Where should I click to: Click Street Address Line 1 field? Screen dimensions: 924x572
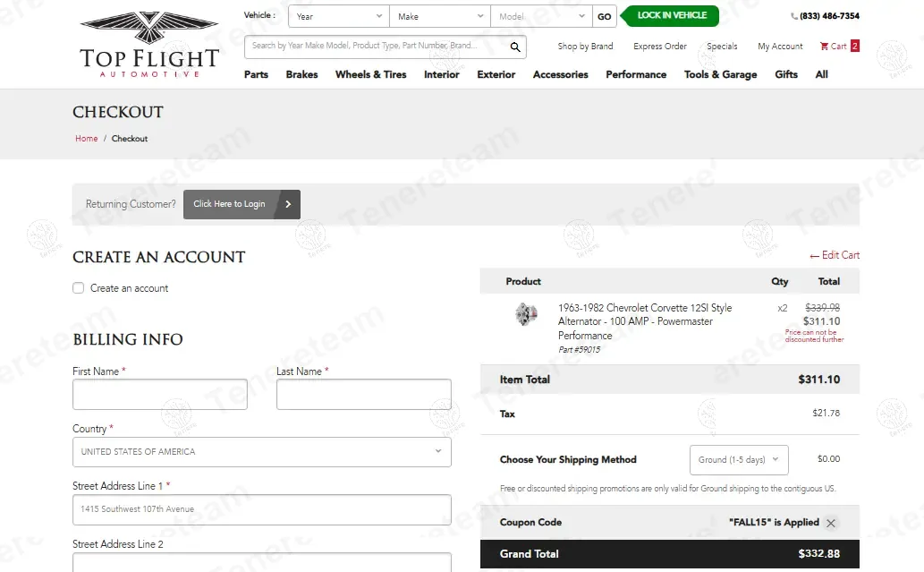click(x=262, y=509)
